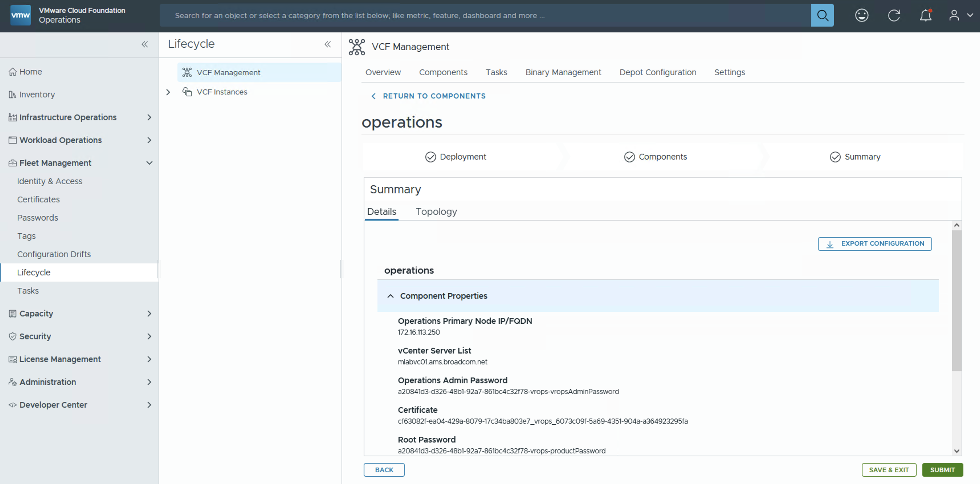This screenshot has height=484, width=980.
Task: Expand the Infrastructure Operations menu
Action: point(149,117)
